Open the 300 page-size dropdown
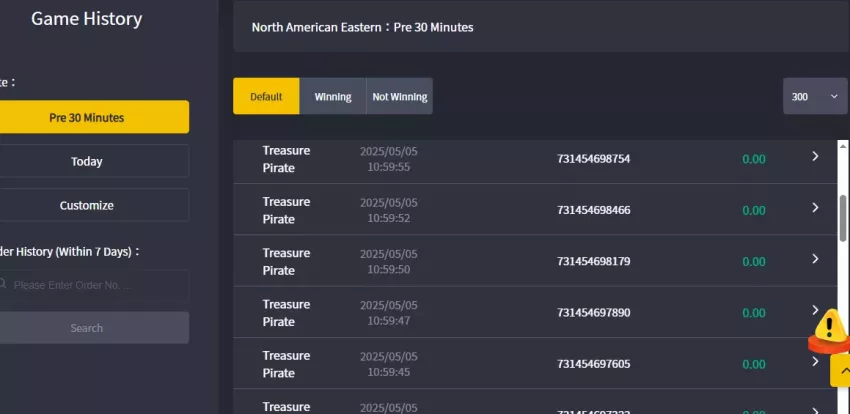 815,96
